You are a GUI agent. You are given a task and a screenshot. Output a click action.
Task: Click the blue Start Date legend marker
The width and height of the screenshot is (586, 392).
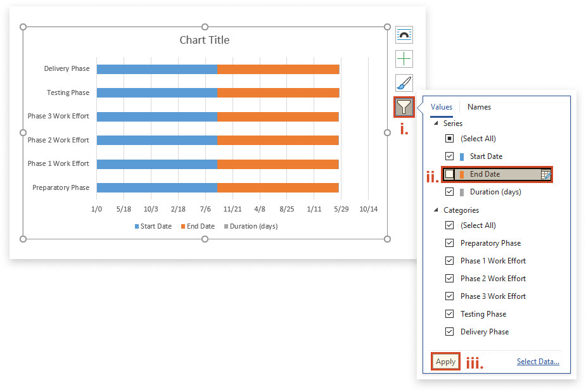[x=137, y=226]
